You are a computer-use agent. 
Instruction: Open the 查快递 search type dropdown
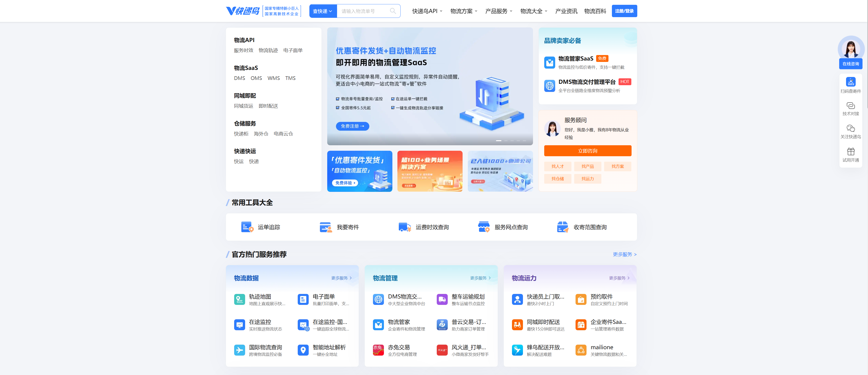pyautogui.click(x=323, y=11)
